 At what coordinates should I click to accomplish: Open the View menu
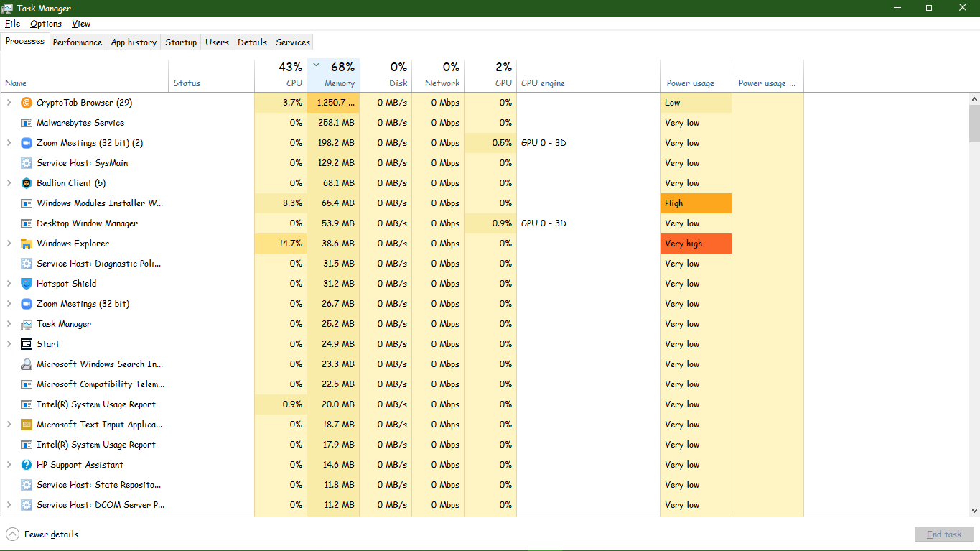81,24
